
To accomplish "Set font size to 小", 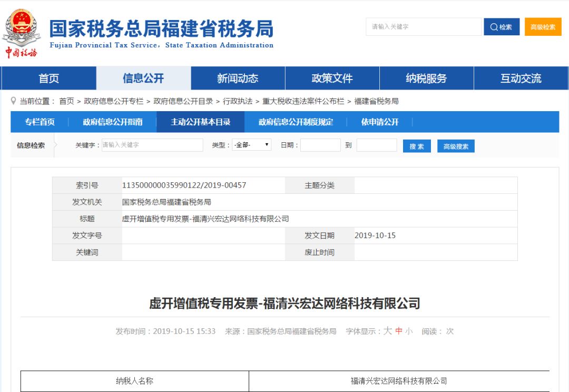I will (x=409, y=331).
